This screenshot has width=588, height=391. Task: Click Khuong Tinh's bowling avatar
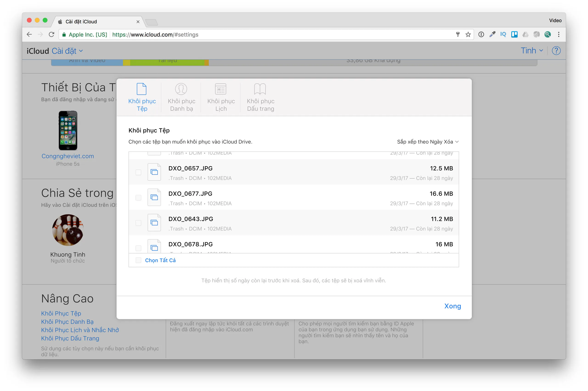[68, 230]
